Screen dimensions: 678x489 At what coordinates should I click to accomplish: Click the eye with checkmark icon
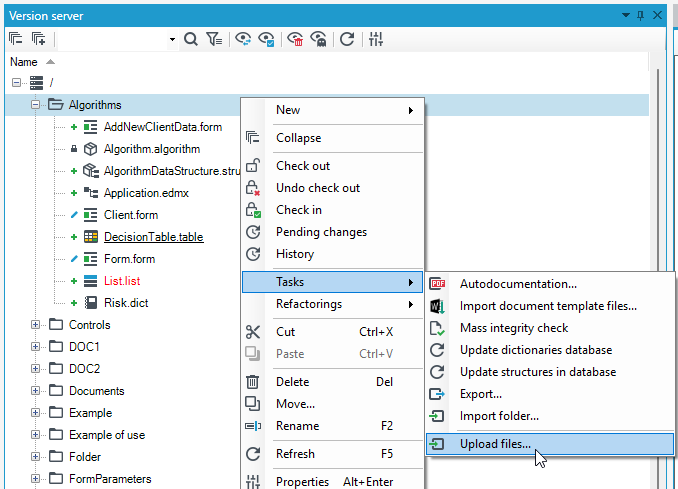pos(266,39)
